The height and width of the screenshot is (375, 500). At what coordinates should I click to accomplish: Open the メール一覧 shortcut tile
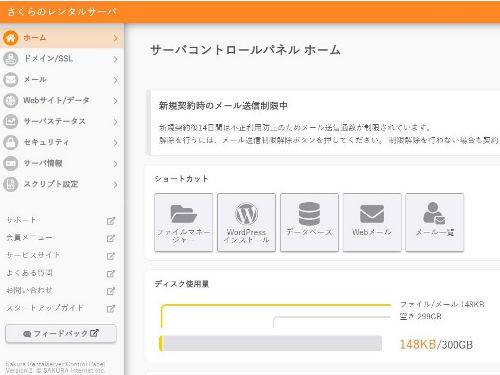click(435, 222)
